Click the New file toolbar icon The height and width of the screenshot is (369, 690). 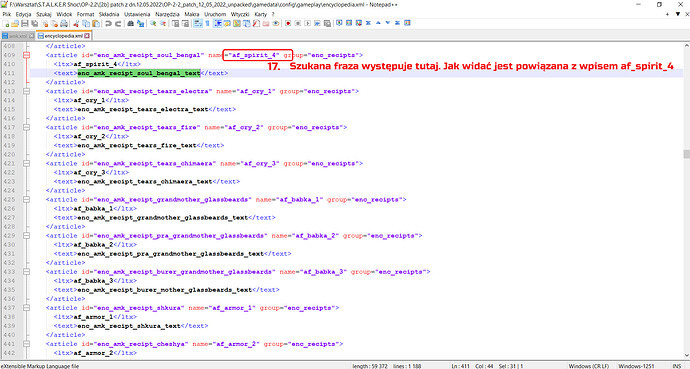[x=6, y=23]
